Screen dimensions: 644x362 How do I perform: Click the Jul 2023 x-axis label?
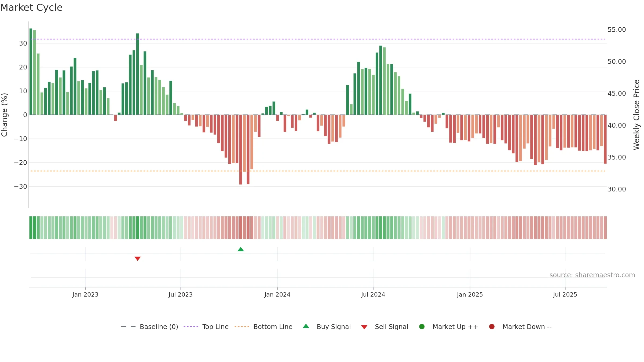(181, 294)
